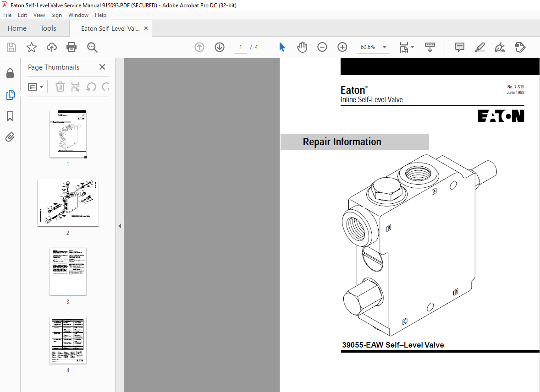Collapse the navigation pane arrow
Viewport: 540px width, 392px height.
point(120,226)
